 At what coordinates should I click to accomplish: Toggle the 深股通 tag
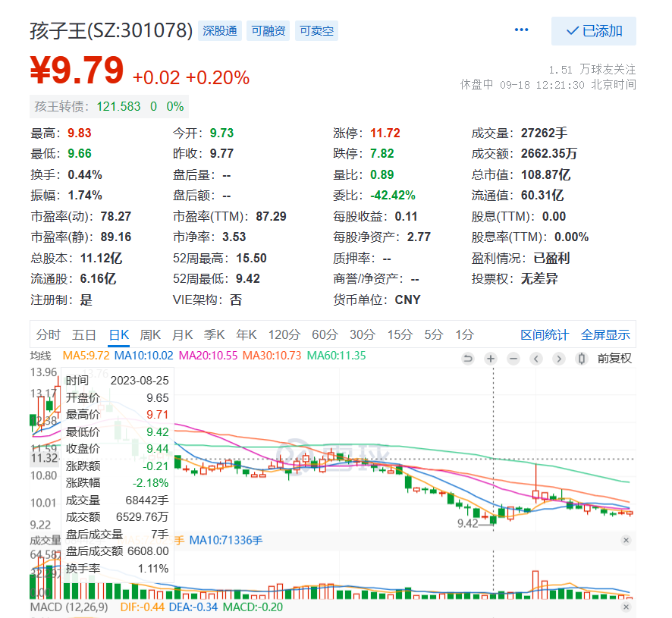[x=221, y=31]
